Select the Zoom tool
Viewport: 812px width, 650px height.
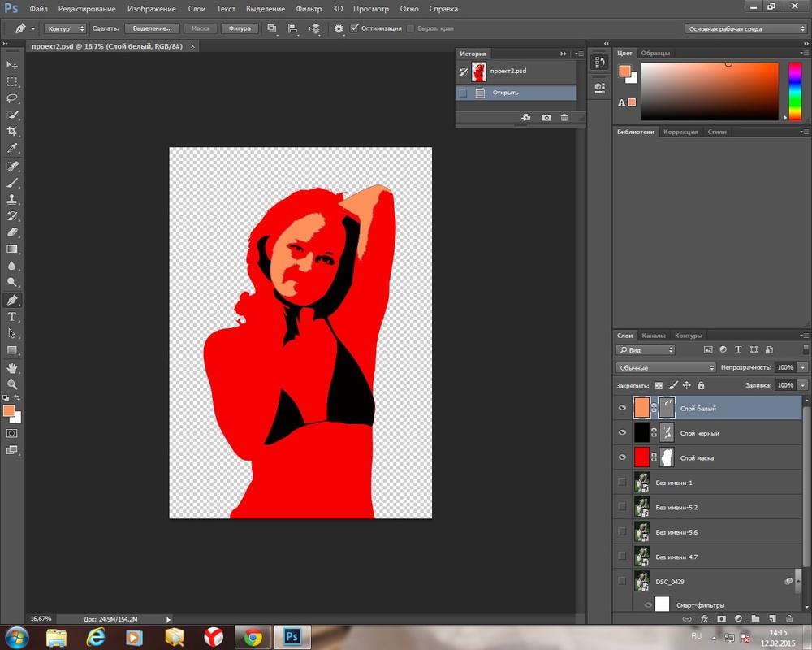point(12,384)
